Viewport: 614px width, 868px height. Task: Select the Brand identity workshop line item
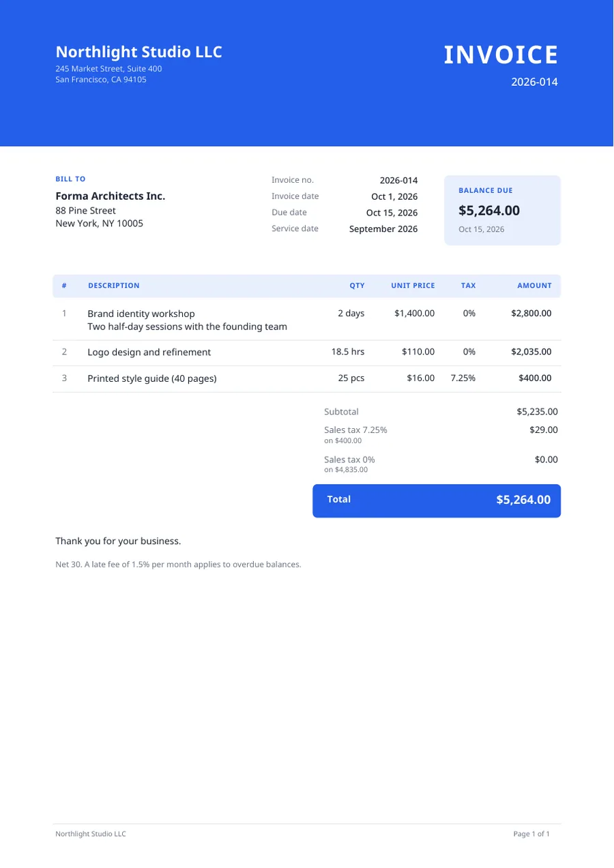[141, 314]
